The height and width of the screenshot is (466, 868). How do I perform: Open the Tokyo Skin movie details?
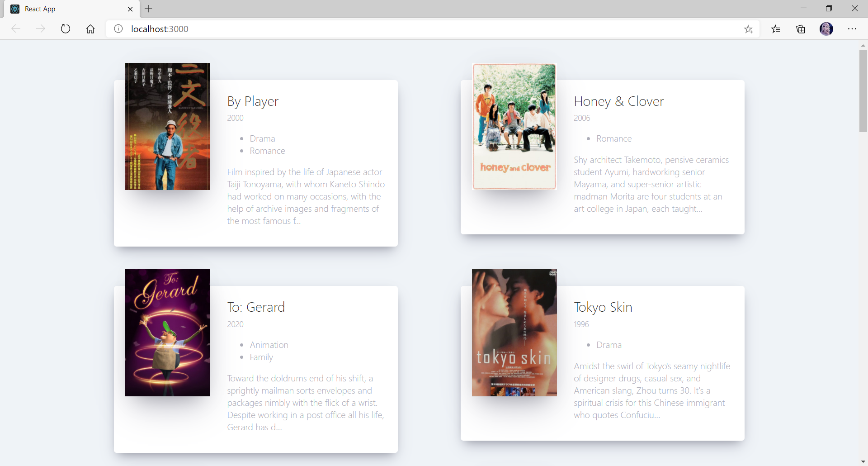pyautogui.click(x=603, y=307)
